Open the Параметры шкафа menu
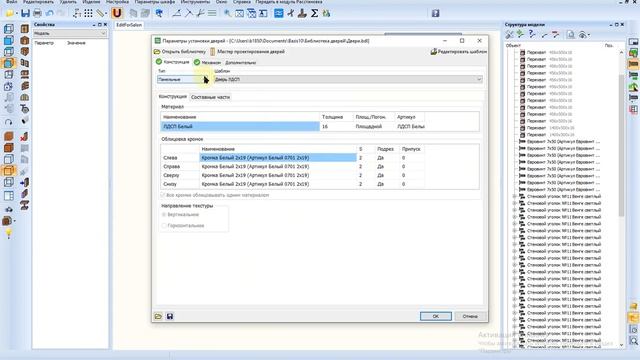640x360 pixels. pyautogui.click(x=155, y=2)
